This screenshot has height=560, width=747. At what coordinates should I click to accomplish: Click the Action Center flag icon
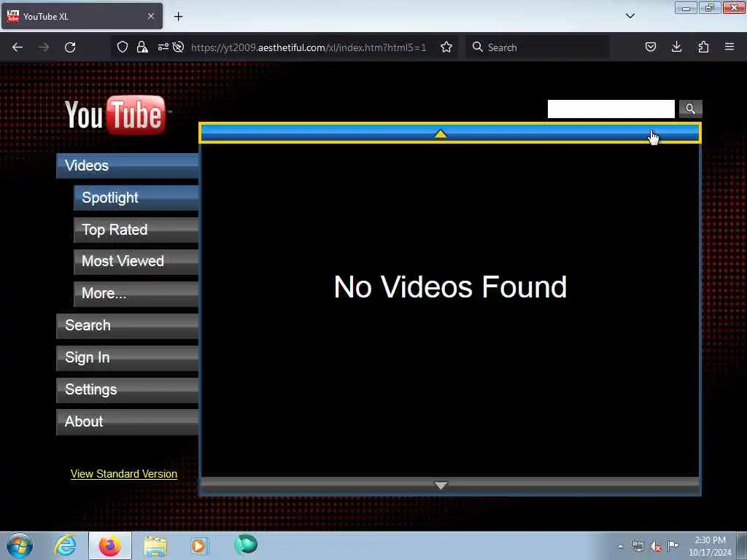point(673,545)
